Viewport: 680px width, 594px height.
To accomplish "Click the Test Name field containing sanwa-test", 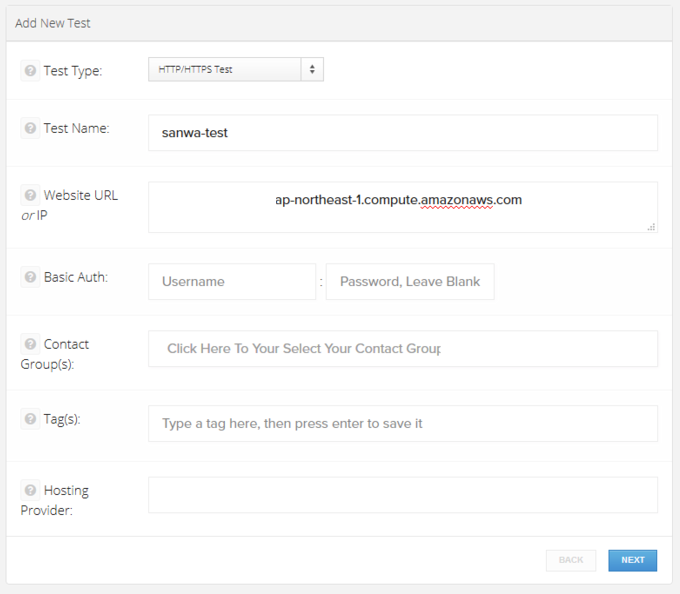I will (x=403, y=133).
